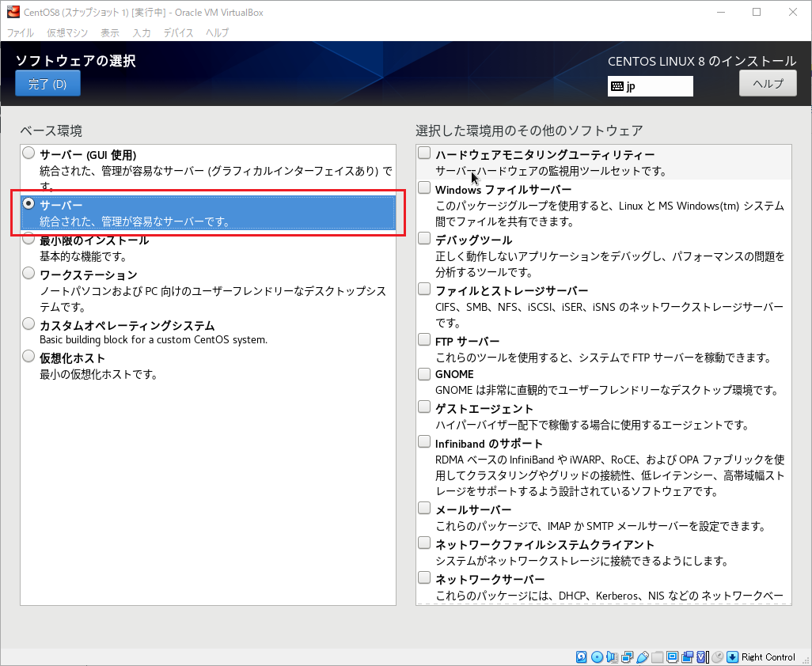The height and width of the screenshot is (666, 812).
Task: Close the VirtualBox window
Action: point(793,12)
